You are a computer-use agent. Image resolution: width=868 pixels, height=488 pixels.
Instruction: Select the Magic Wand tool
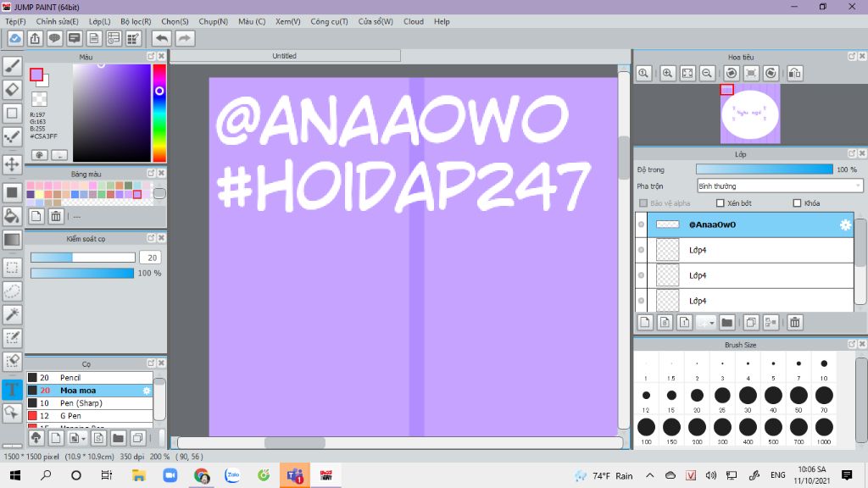pyautogui.click(x=12, y=314)
